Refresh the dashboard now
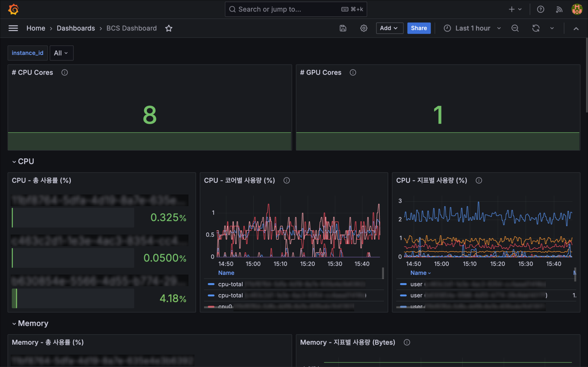This screenshot has width=588, height=367. tap(536, 28)
